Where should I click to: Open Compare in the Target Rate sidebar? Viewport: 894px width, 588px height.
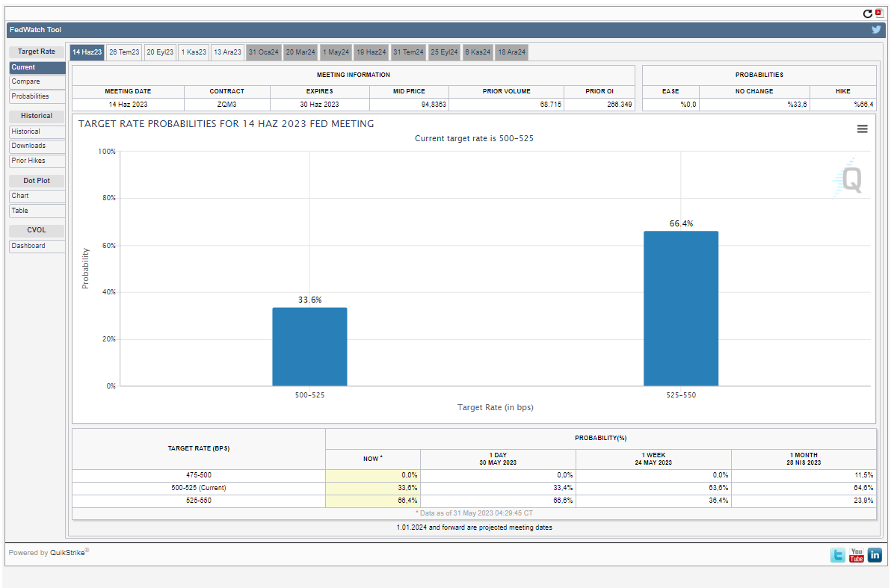pyautogui.click(x=37, y=81)
